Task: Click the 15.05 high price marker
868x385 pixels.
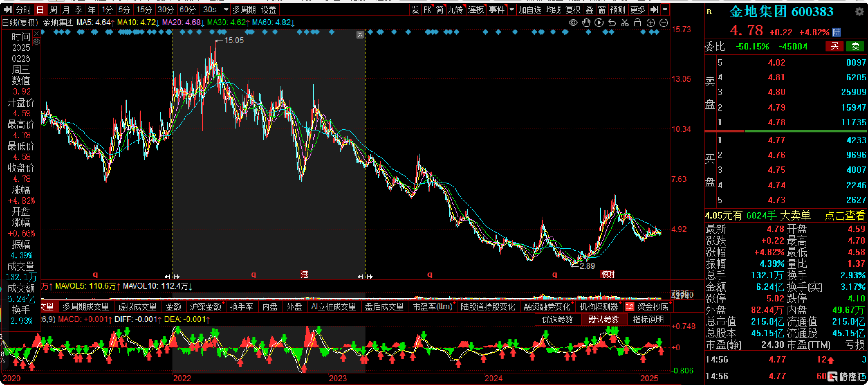Action: coord(229,40)
